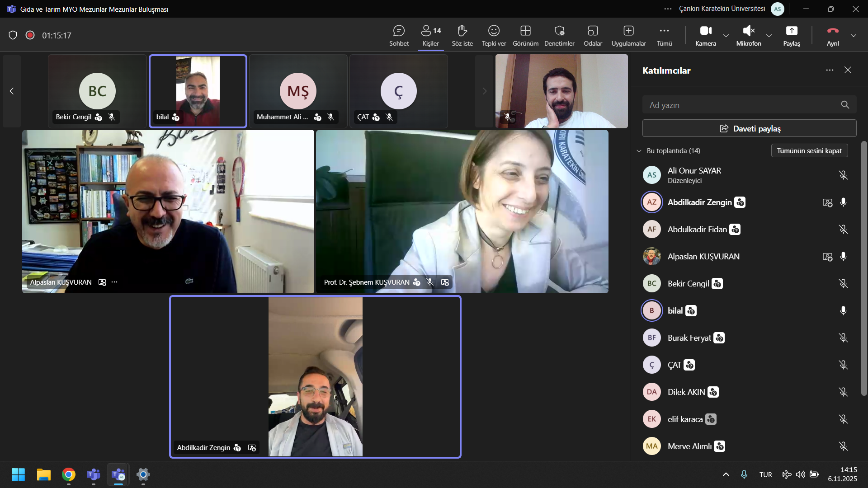868x488 pixels.
Task: Open the Tepki ver reactions icon
Action: (x=494, y=31)
